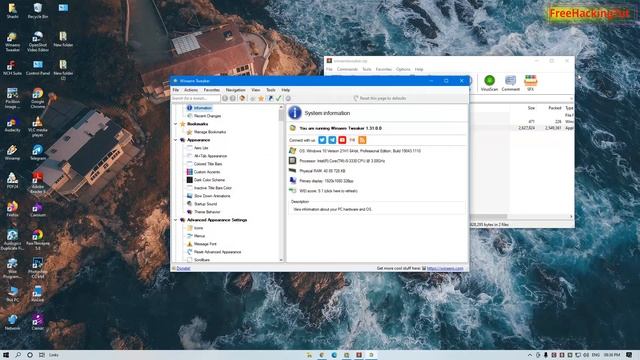
Task: Open the Help menu in Winaero Tweaker
Action: tap(286, 90)
